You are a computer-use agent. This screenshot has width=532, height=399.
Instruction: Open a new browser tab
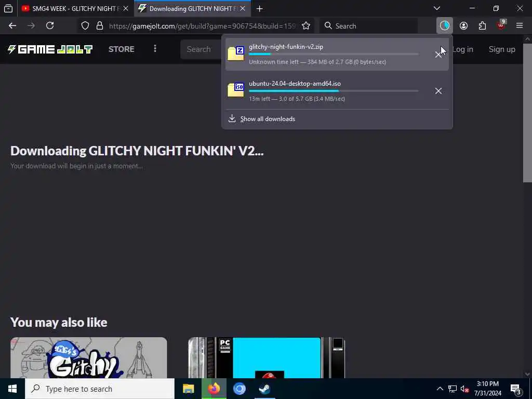click(260, 9)
